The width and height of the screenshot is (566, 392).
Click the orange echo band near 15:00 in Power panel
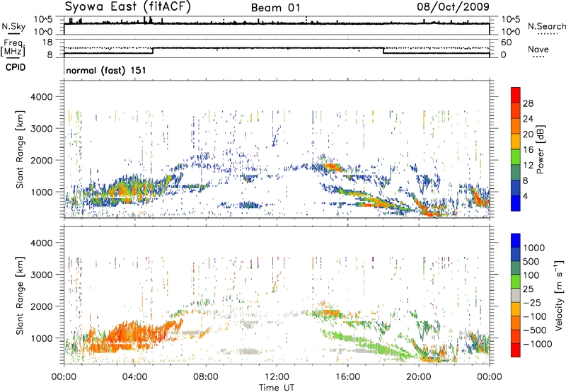tap(331, 166)
